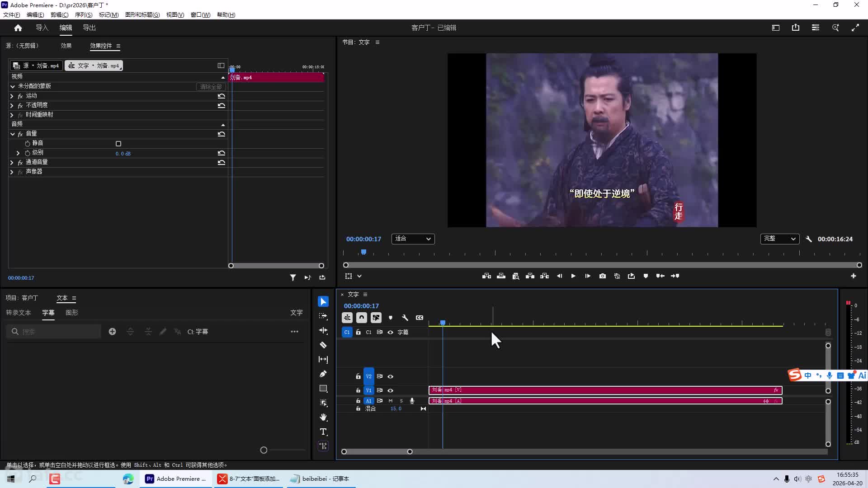This screenshot has width=868, height=488.
Task: Toggle animation stopwatch for 级别
Action: pyautogui.click(x=28, y=153)
